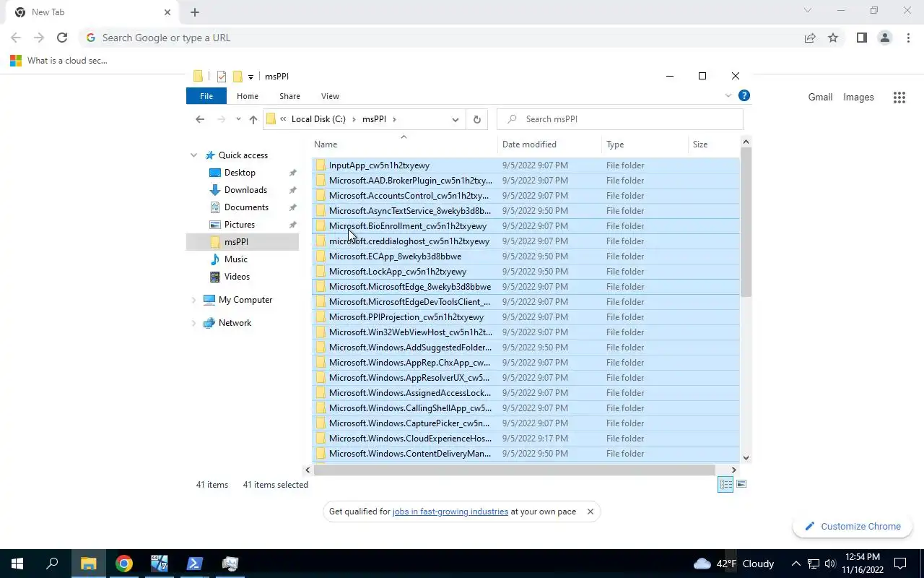This screenshot has width=924, height=578.
Task: Select the Microsoft.MicrosoftEdge_8wekyb3d8bbwe folder
Action: [526, 287]
